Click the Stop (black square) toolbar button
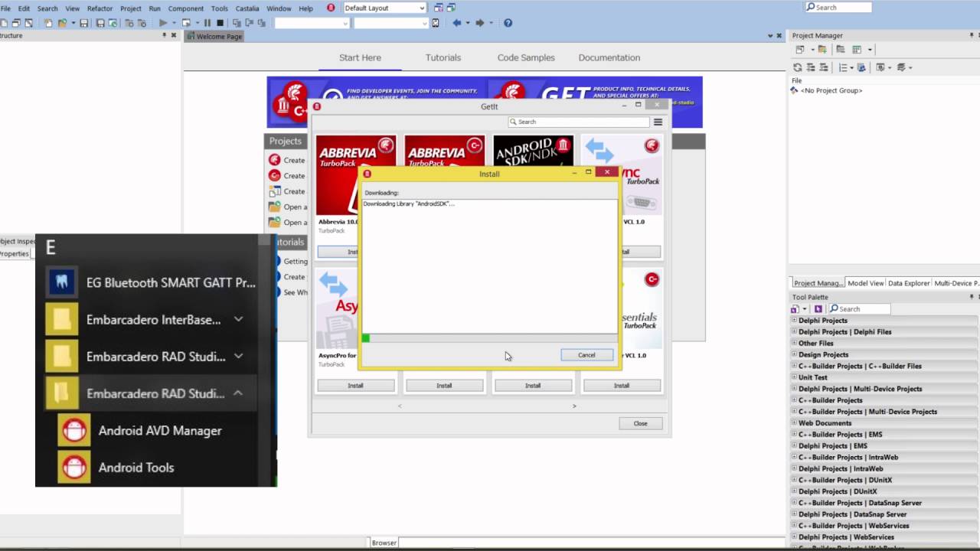The height and width of the screenshot is (551, 980). [220, 23]
